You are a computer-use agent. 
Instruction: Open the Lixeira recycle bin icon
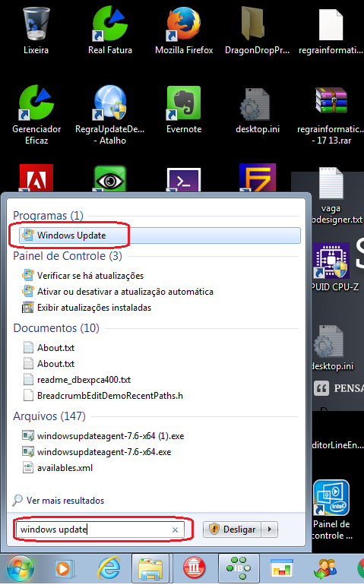pyautogui.click(x=36, y=31)
